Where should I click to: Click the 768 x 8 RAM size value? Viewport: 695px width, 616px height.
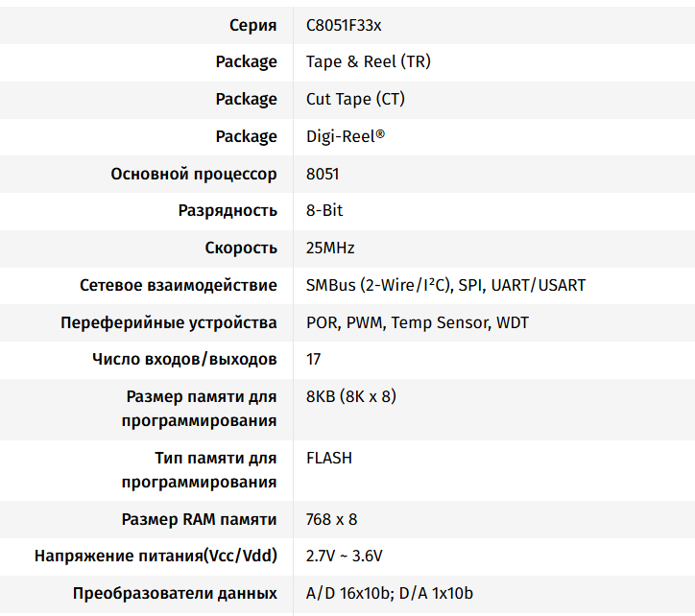click(x=331, y=520)
